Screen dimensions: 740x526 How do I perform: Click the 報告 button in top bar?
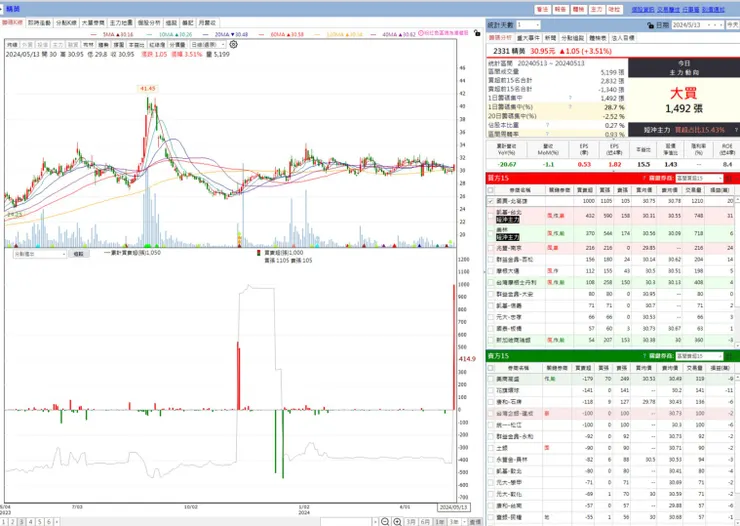coord(560,9)
